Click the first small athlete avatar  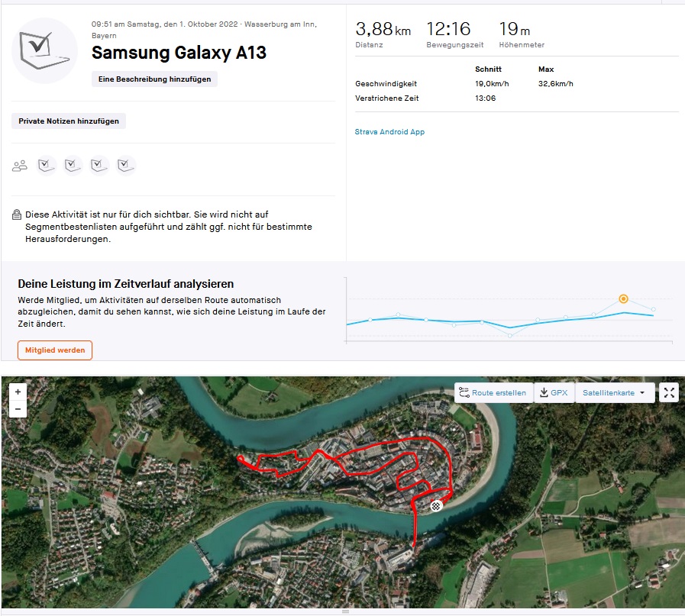tap(47, 165)
